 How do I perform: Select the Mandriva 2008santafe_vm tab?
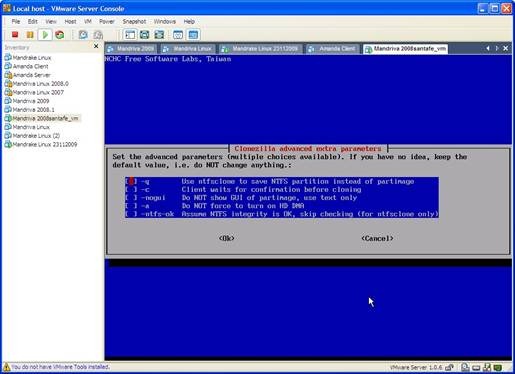click(x=405, y=49)
